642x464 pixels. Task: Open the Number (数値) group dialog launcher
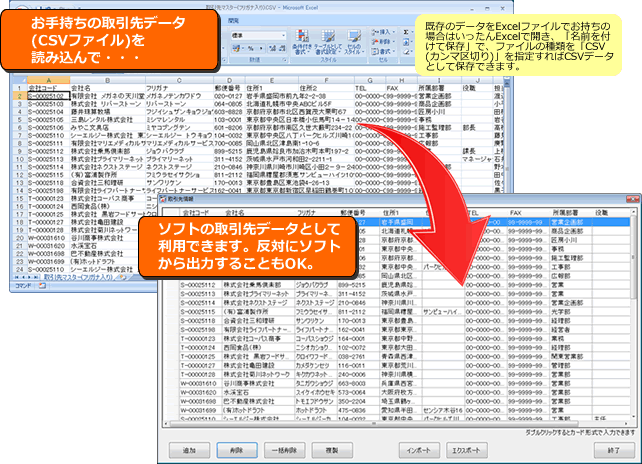pyautogui.click(x=285, y=60)
